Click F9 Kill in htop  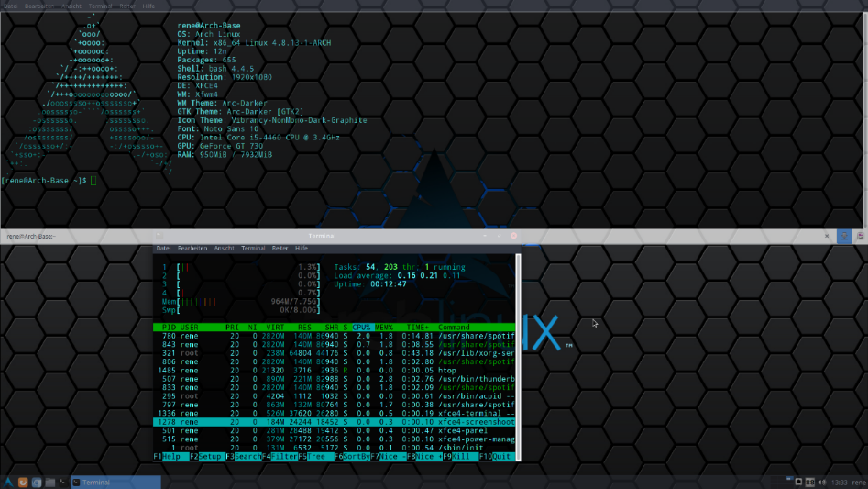(x=460, y=457)
